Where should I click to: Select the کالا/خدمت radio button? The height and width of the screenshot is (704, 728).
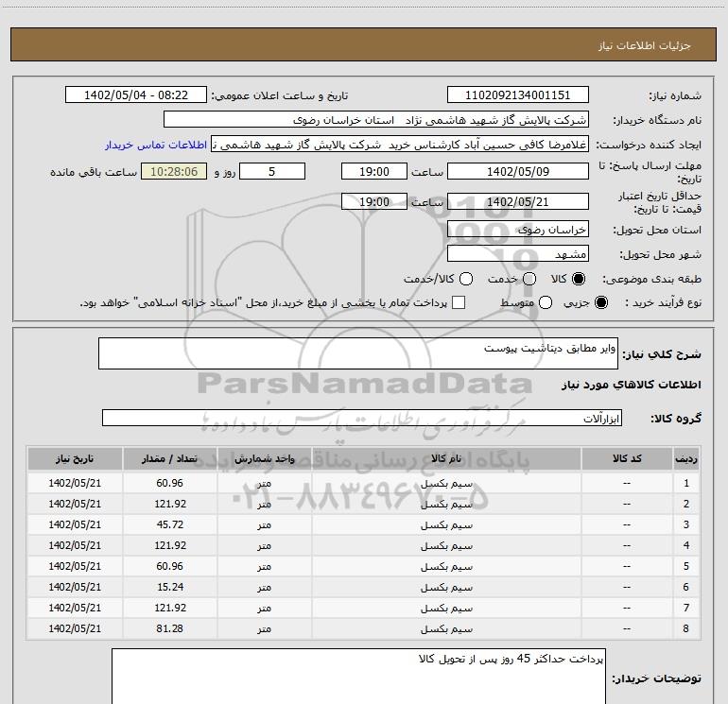tap(466, 279)
